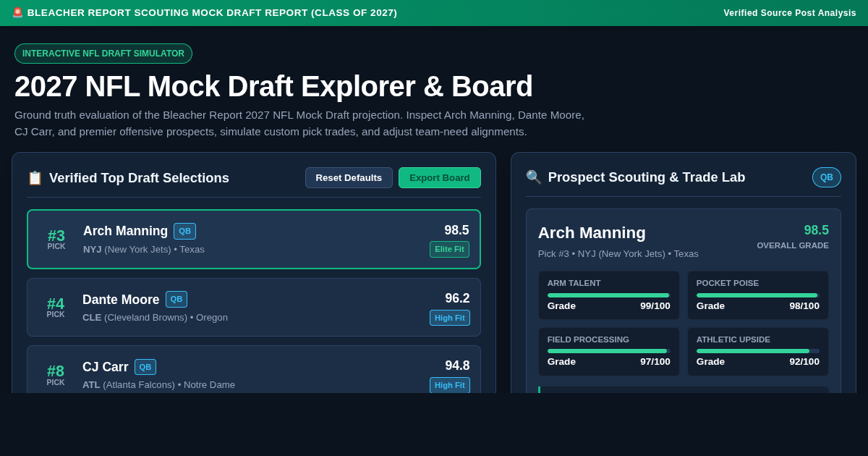This screenshot has width=868, height=456.
Task: Click the Prospect Scouting & Trade Lab title
Action: tap(647, 177)
